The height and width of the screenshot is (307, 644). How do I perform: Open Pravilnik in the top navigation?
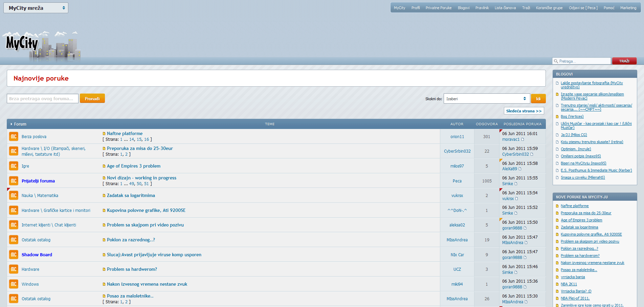click(x=482, y=8)
